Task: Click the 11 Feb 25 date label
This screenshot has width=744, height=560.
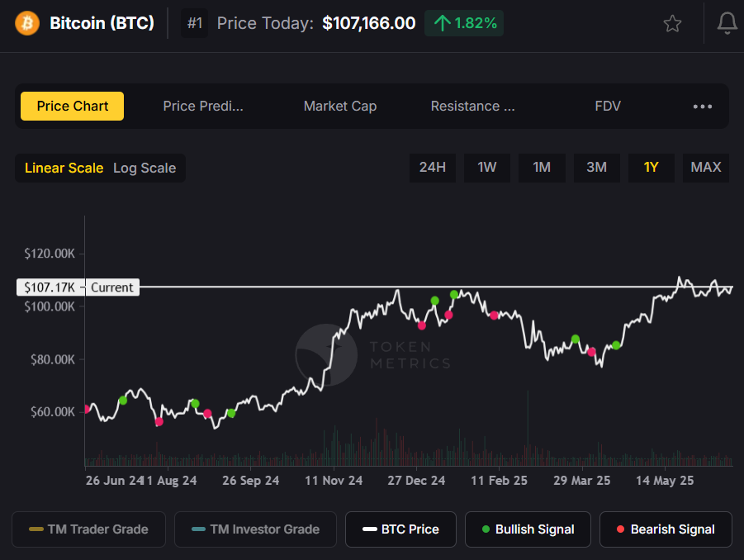Action: pos(499,481)
